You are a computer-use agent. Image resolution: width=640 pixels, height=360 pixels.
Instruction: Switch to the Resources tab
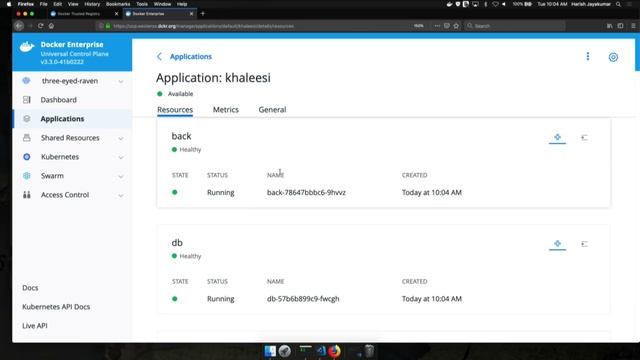tap(175, 109)
